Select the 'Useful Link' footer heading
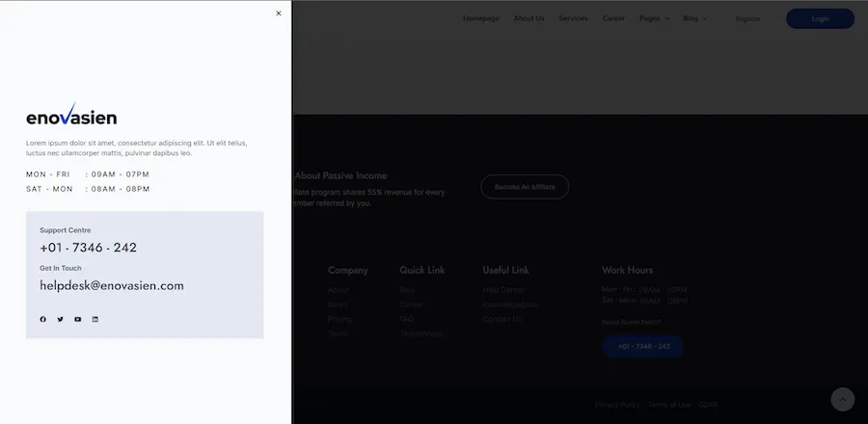 click(x=505, y=271)
